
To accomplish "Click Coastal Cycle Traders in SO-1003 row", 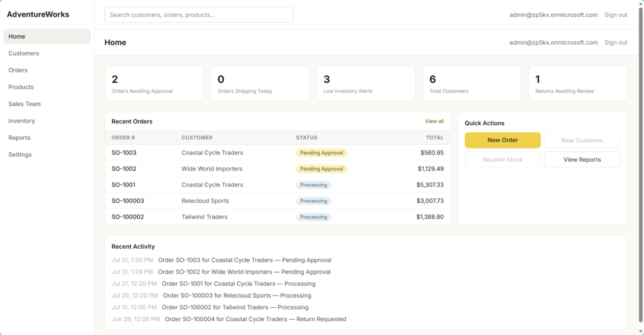I will tap(213, 152).
